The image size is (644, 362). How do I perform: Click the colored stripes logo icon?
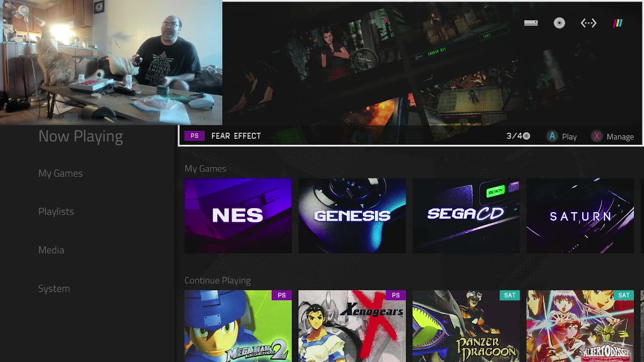(x=618, y=23)
